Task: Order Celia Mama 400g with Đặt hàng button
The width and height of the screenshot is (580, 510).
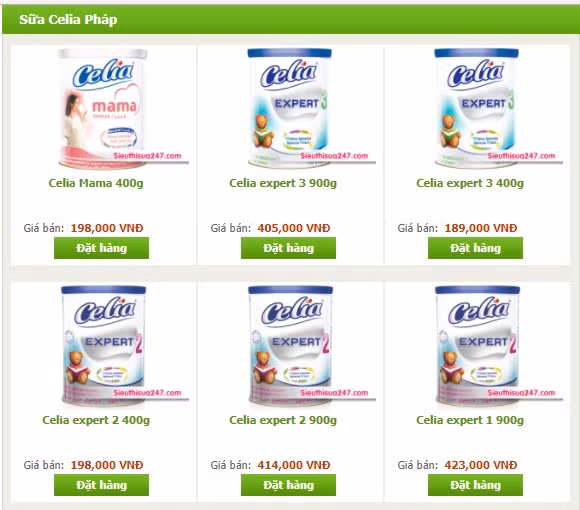Action: point(101,248)
